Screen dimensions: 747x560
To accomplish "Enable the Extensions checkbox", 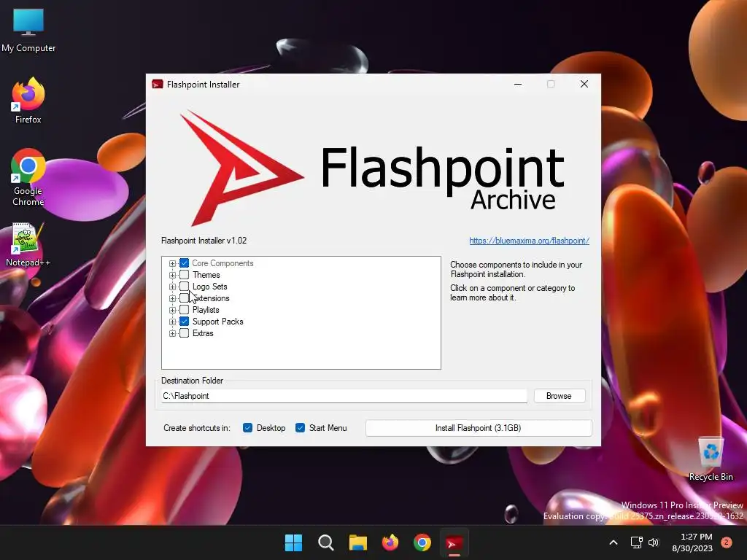I will coord(185,298).
